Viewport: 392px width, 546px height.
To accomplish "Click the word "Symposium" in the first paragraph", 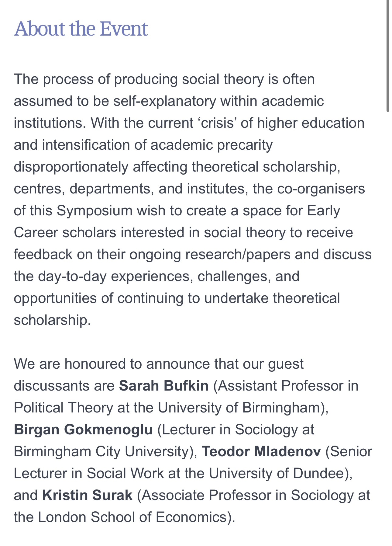I will [x=95, y=210].
